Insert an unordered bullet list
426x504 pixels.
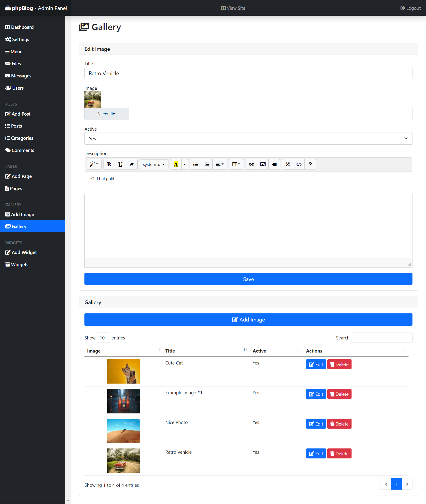[x=195, y=164]
